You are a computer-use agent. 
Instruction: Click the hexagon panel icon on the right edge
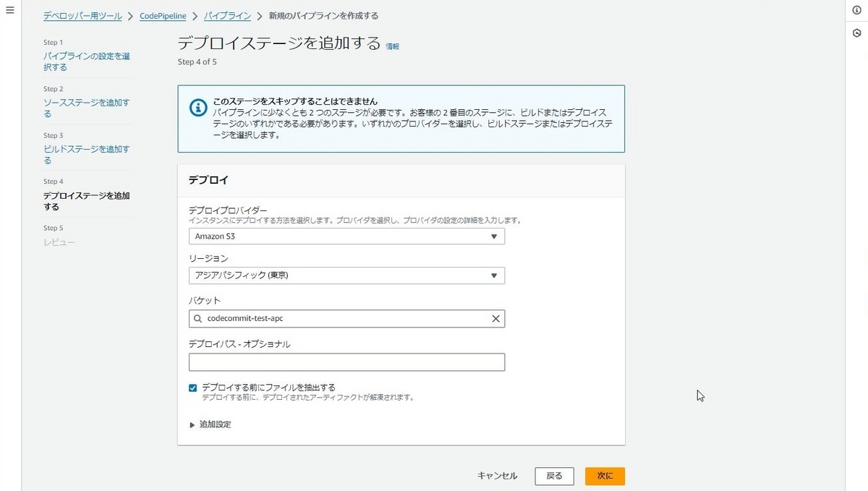857,32
